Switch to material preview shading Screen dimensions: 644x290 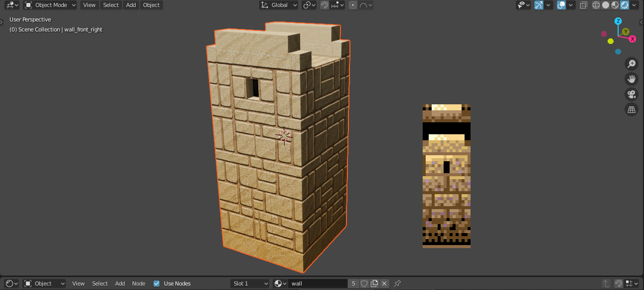[615, 5]
